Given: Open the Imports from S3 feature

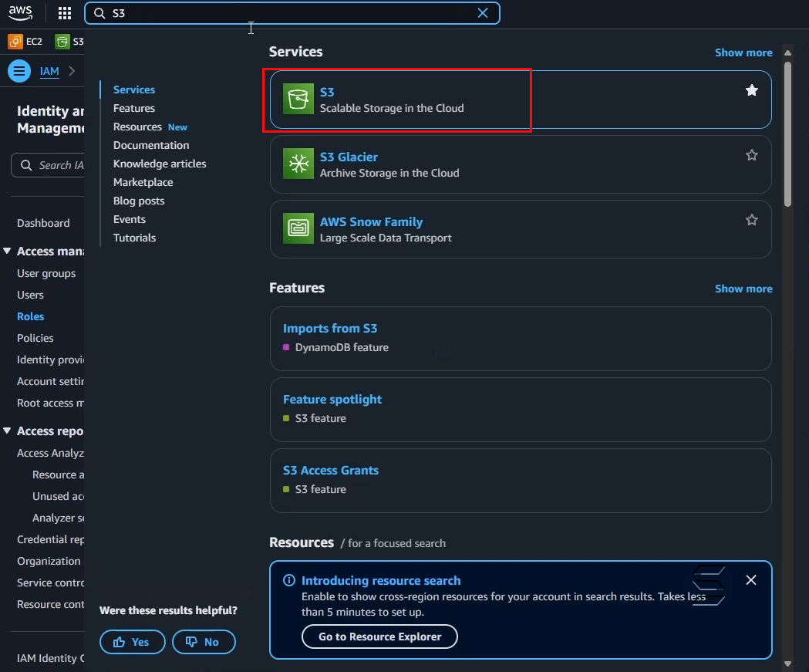Looking at the screenshot, I should [x=329, y=328].
